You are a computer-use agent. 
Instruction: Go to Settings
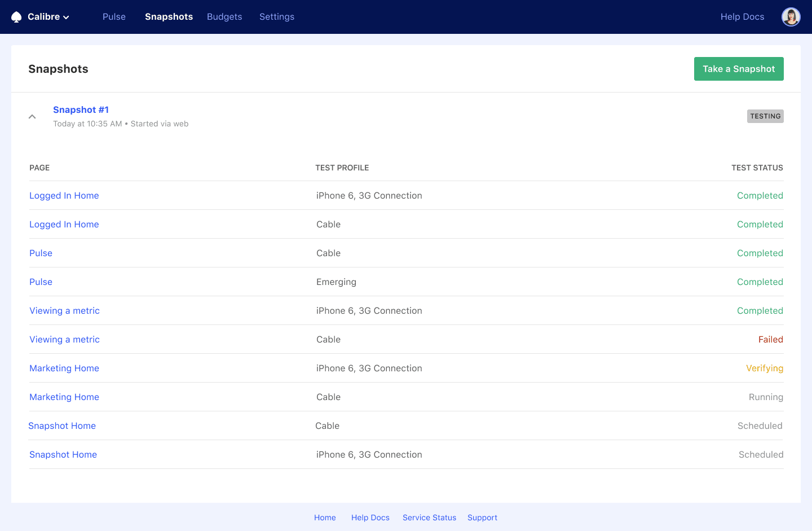click(x=277, y=17)
